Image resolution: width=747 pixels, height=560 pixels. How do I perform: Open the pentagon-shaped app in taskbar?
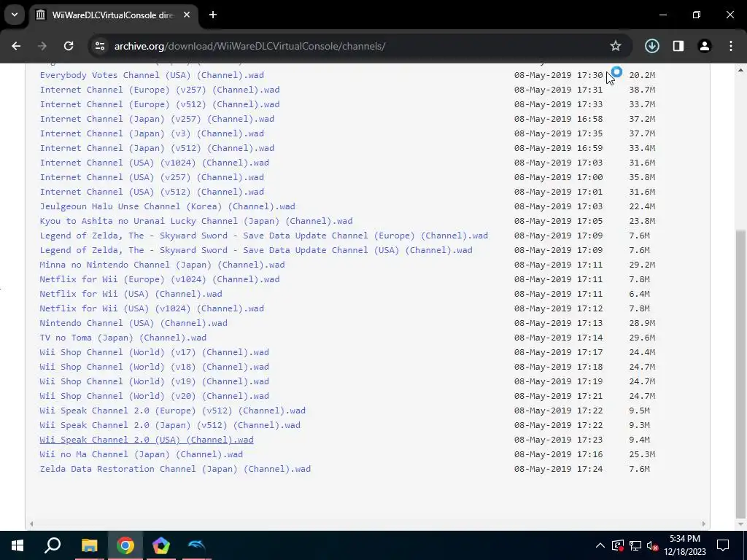pyautogui.click(x=161, y=545)
